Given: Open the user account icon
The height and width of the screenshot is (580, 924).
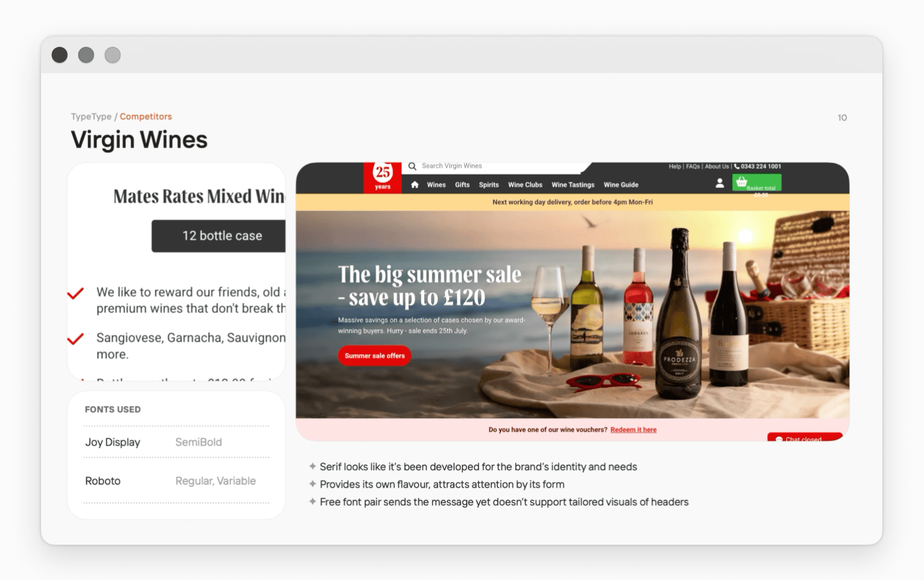Looking at the screenshot, I should tap(719, 183).
